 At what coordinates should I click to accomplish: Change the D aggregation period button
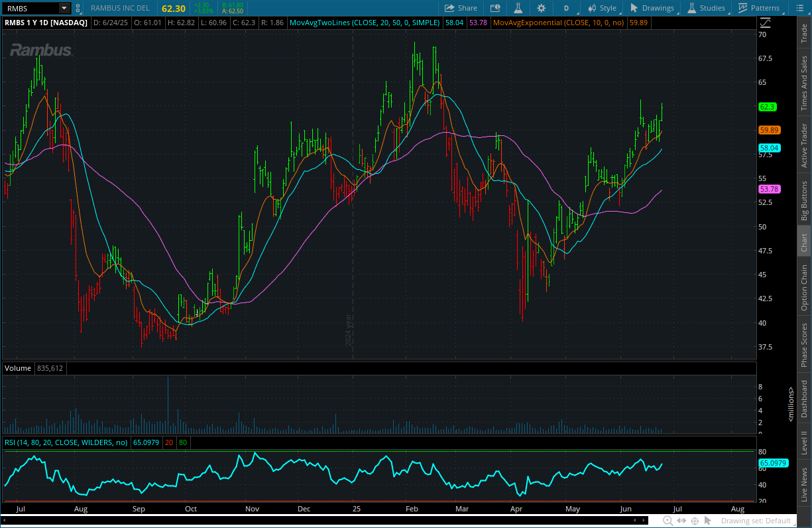[566, 8]
